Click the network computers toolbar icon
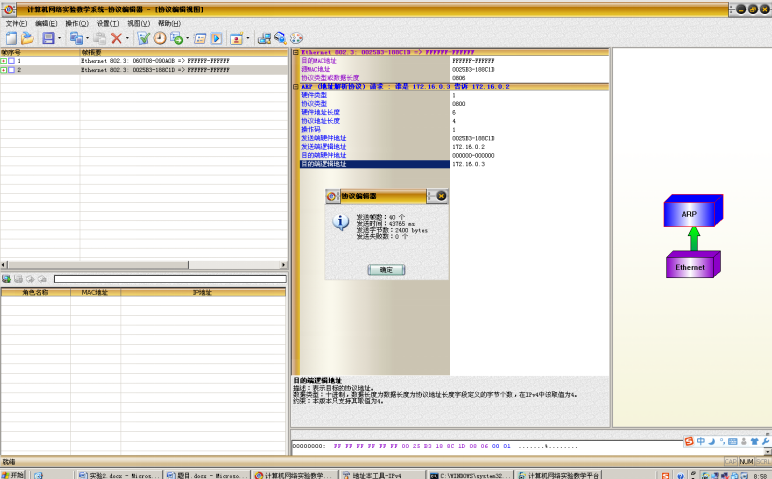 pyautogui.click(x=264, y=38)
